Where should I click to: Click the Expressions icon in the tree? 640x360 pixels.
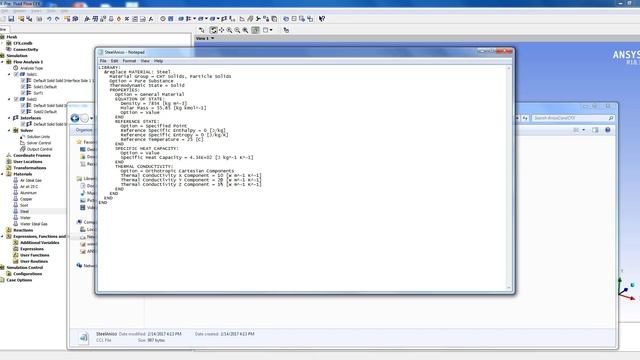pyautogui.click(x=16, y=249)
